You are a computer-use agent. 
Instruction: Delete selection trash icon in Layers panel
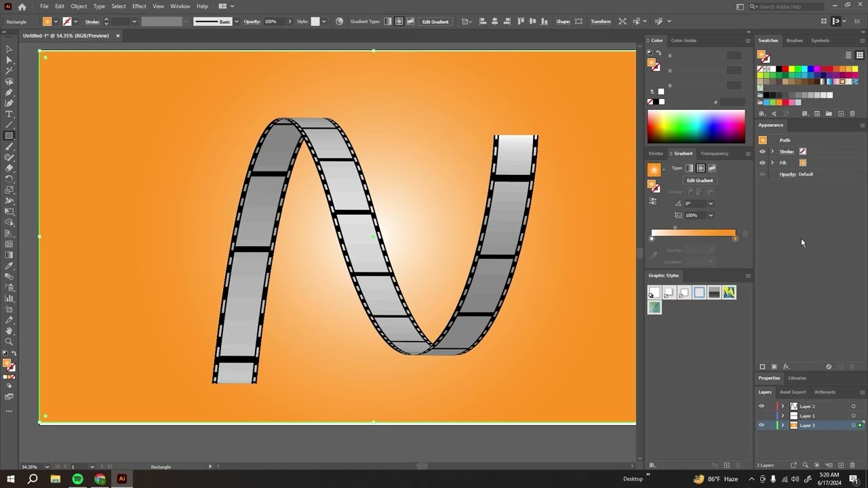852,465
